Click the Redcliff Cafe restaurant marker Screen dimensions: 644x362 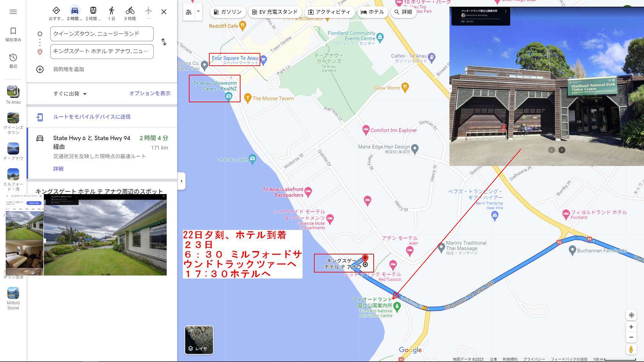point(243,25)
